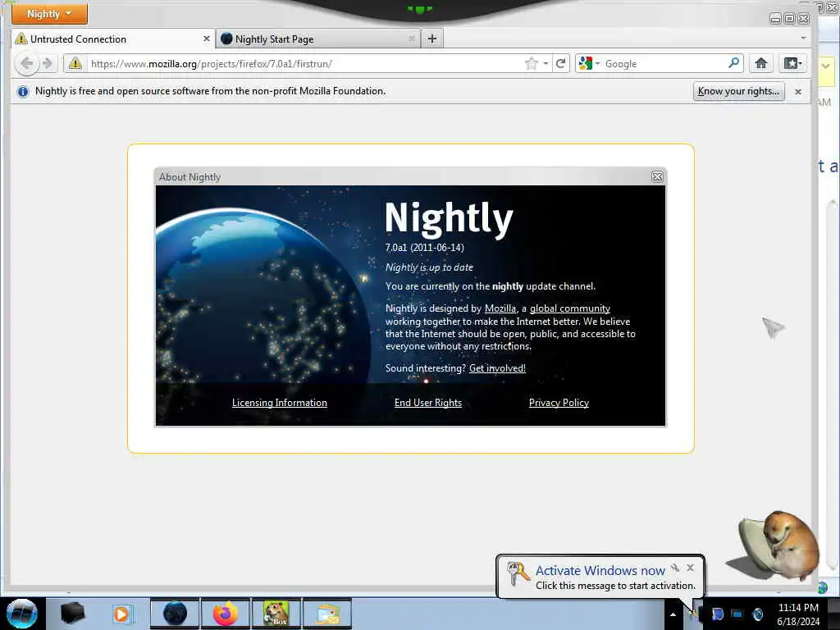Click the volume tray icon

click(x=757, y=614)
